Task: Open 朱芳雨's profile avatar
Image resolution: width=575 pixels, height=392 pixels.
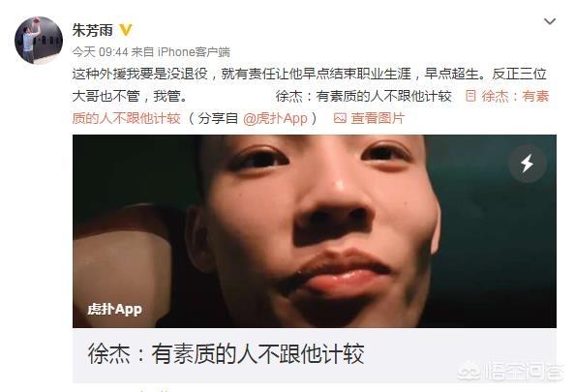Action: 39,40
